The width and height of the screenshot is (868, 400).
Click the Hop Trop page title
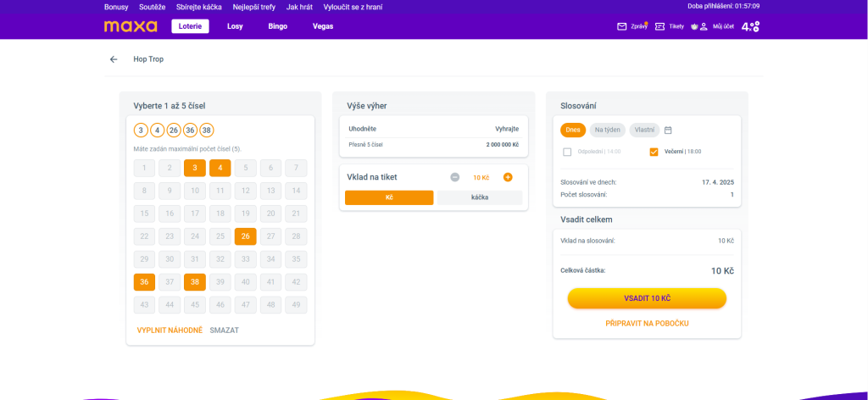coord(148,59)
